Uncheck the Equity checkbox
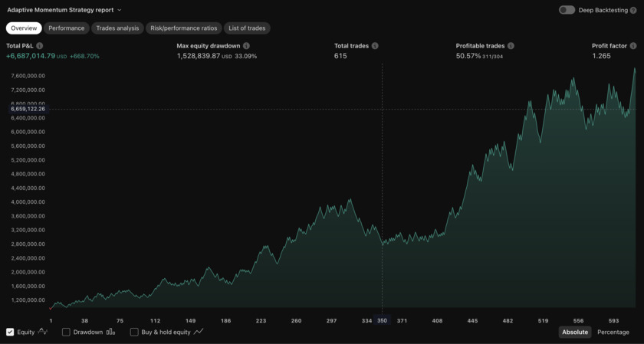Viewport: 644px width, 344px height. [x=10, y=332]
